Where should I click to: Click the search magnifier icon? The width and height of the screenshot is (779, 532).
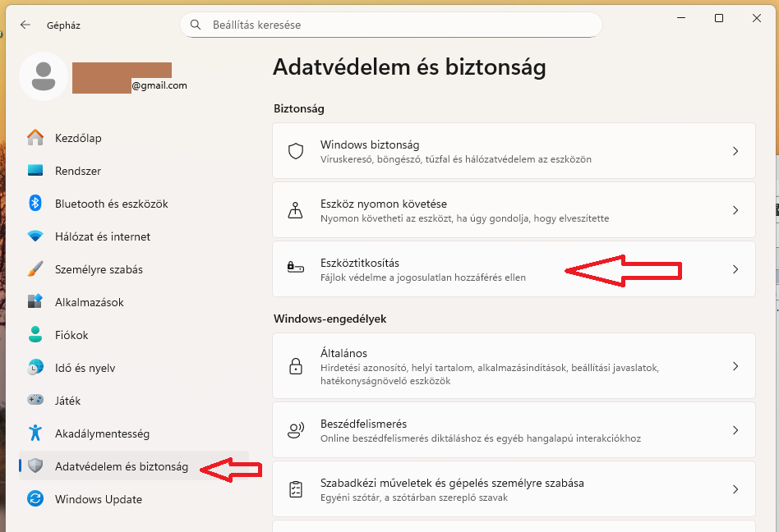[196, 25]
